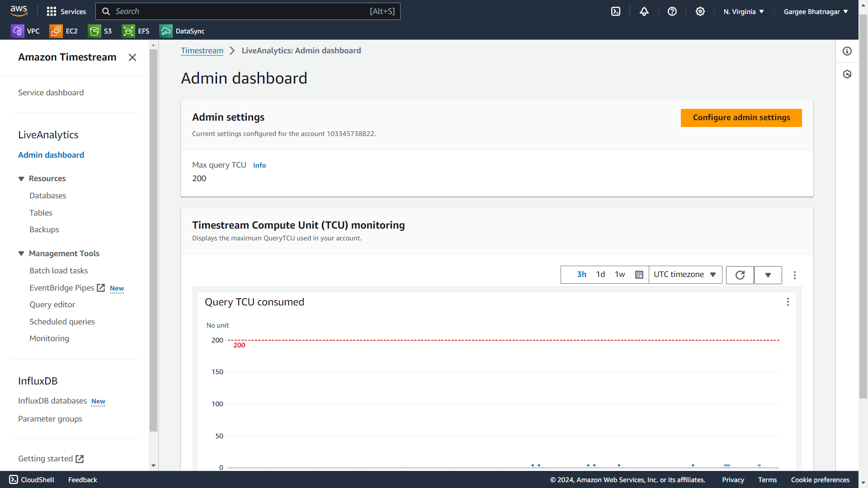The height and width of the screenshot is (488, 868).
Task: Open the settings gear icon
Action: coord(700,11)
